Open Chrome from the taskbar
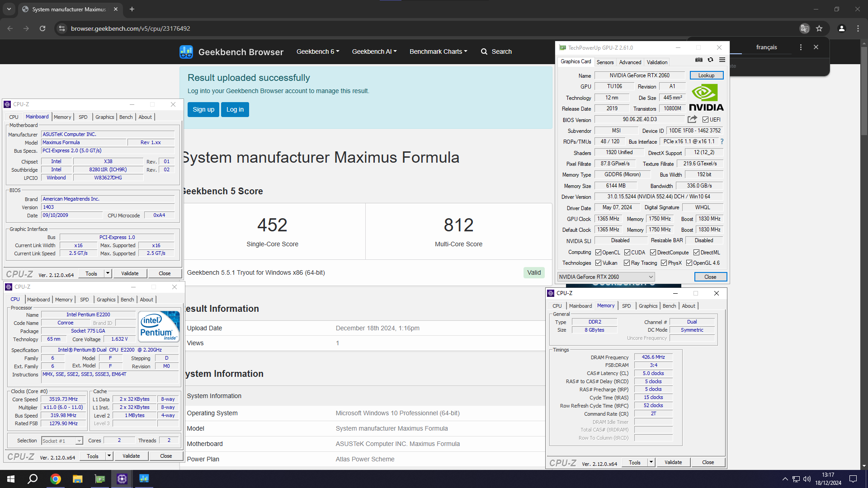 tap(56, 479)
